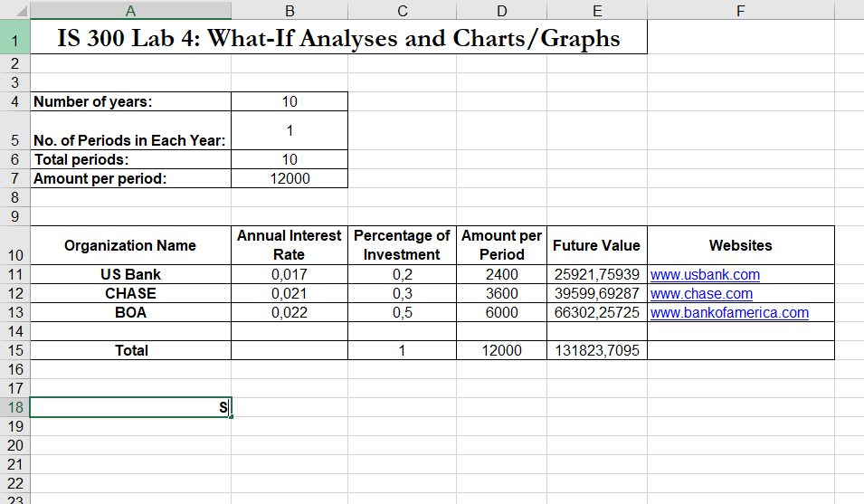Select row 4 header
This screenshot has width=864, height=504.
(14, 101)
